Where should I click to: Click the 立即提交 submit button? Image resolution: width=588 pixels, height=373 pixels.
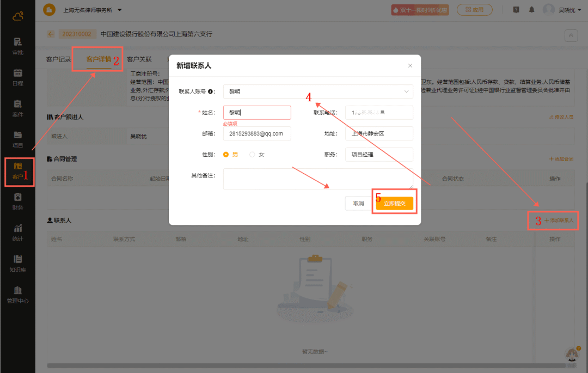pos(394,204)
